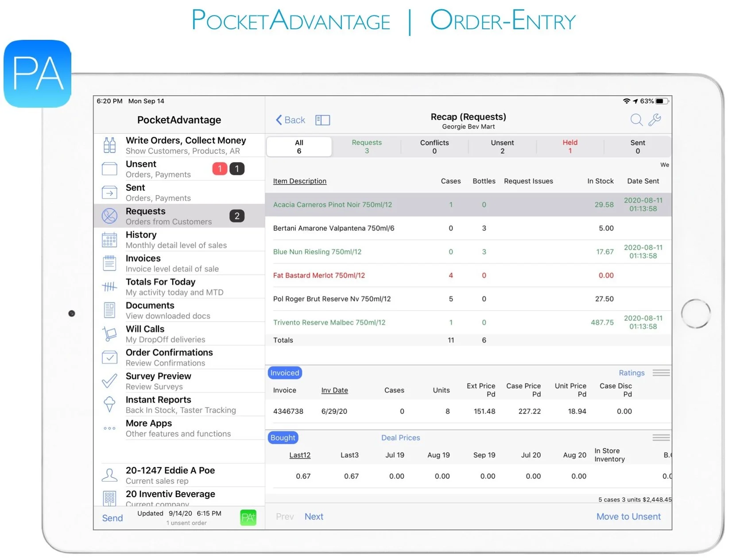Open the Documents icon in the sidebar

(109, 310)
